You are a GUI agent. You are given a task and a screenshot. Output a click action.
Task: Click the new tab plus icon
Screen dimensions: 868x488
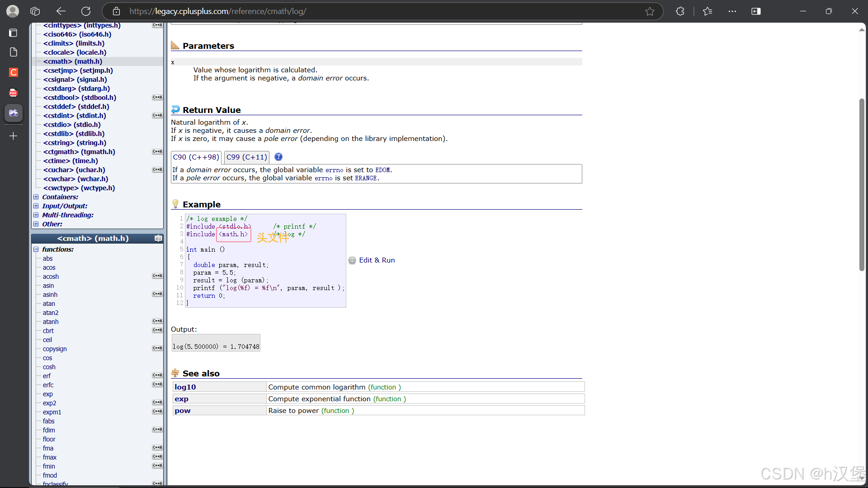(x=14, y=136)
